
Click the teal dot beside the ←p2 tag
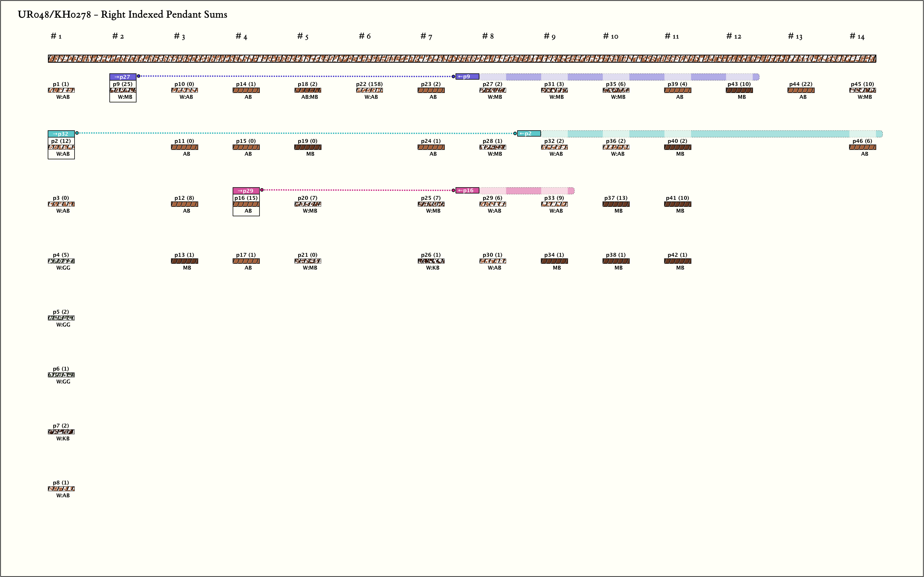[x=515, y=133]
